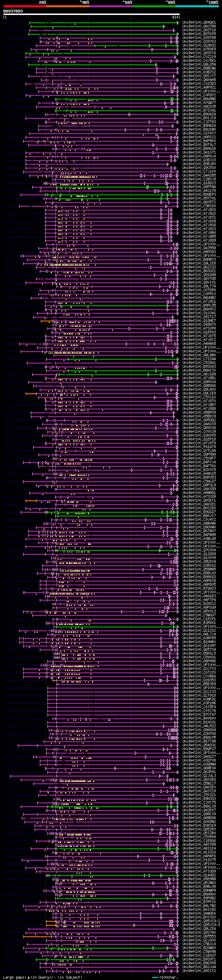Select the UniRef100_A8C635 label
Image resolution: width=222 pixels, height=980 pixels.
(x=199, y=106)
